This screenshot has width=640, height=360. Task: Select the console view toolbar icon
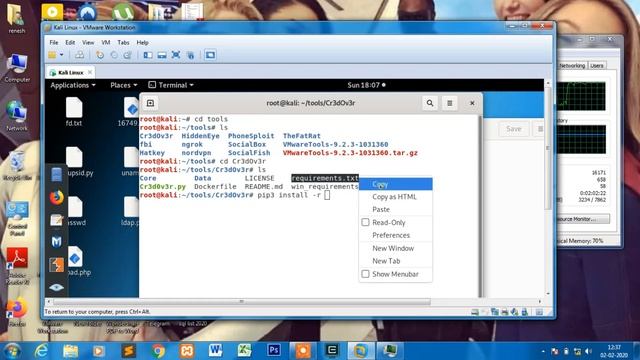[x=210, y=55]
